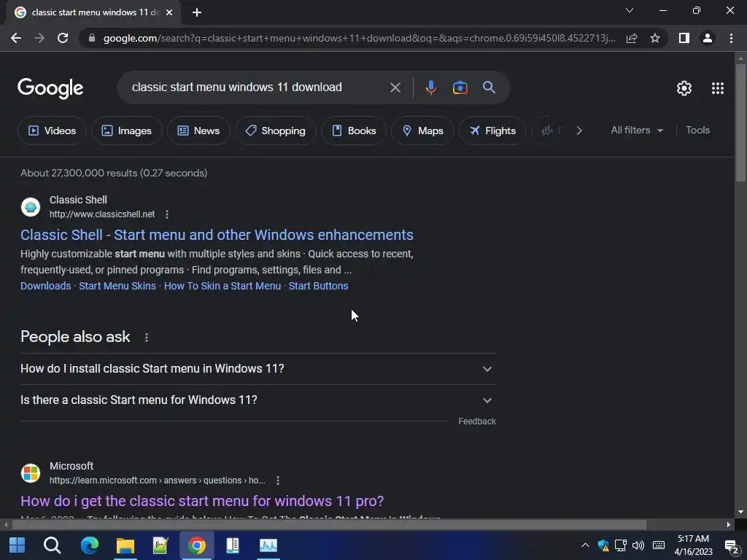Open People also ask options menu

146,338
